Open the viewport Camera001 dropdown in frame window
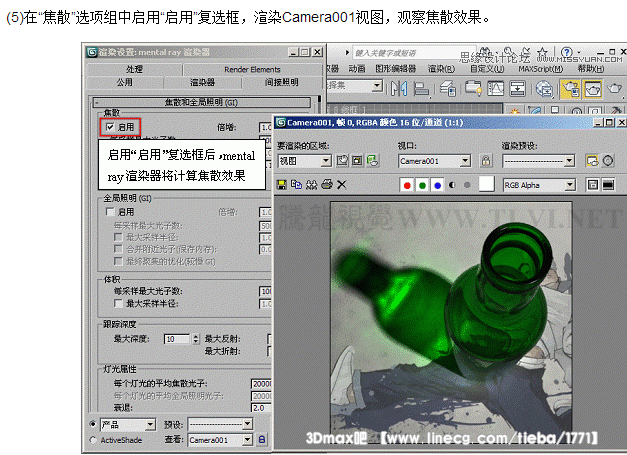 pyautogui.click(x=434, y=161)
